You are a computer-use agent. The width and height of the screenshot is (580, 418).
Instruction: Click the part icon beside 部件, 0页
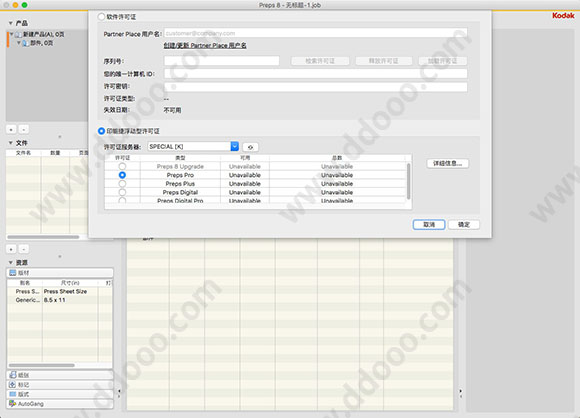pyautogui.click(x=25, y=43)
